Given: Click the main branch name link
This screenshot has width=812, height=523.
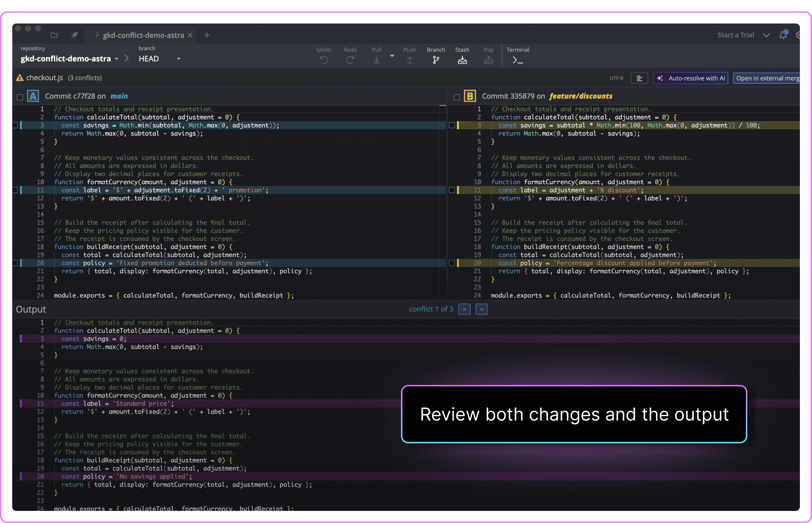Looking at the screenshot, I should click(x=119, y=96).
